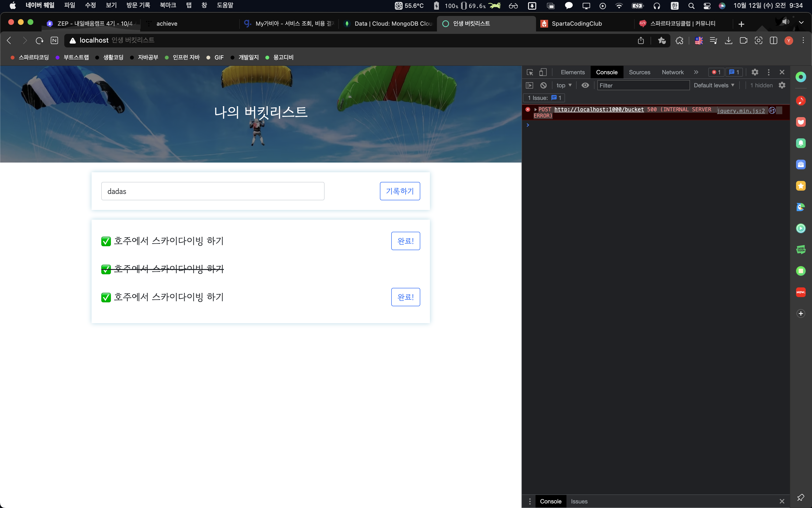The image size is (812, 508).
Task: Toggle the side panel icon in the toolbar
Action: coord(773,41)
